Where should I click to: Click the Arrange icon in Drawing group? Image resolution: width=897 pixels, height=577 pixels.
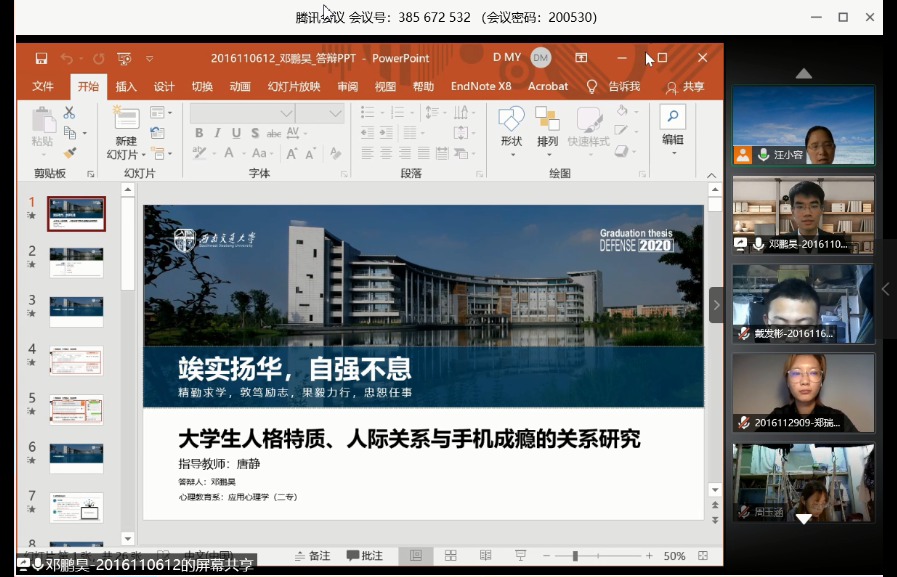point(547,129)
